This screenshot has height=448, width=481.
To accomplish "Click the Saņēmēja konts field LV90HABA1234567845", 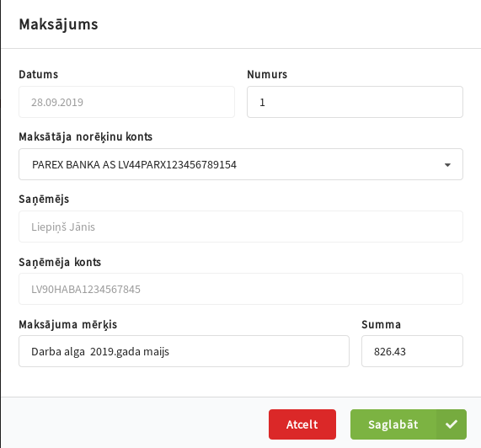I will tap(241, 289).
